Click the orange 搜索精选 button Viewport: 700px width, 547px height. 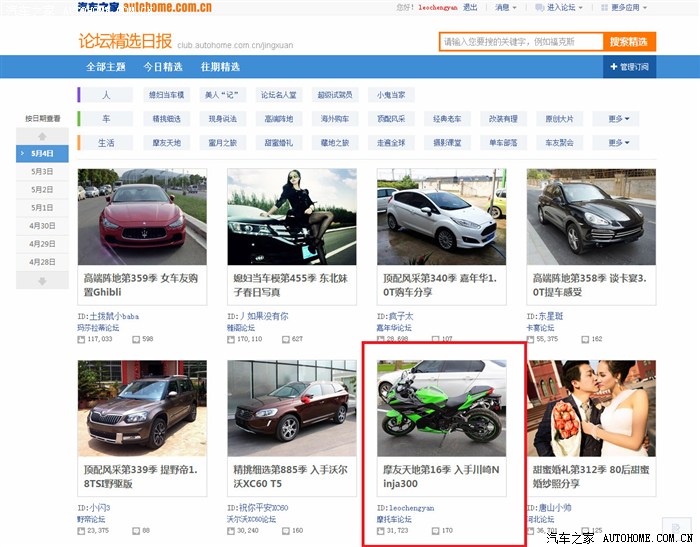click(x=629, y=42)
